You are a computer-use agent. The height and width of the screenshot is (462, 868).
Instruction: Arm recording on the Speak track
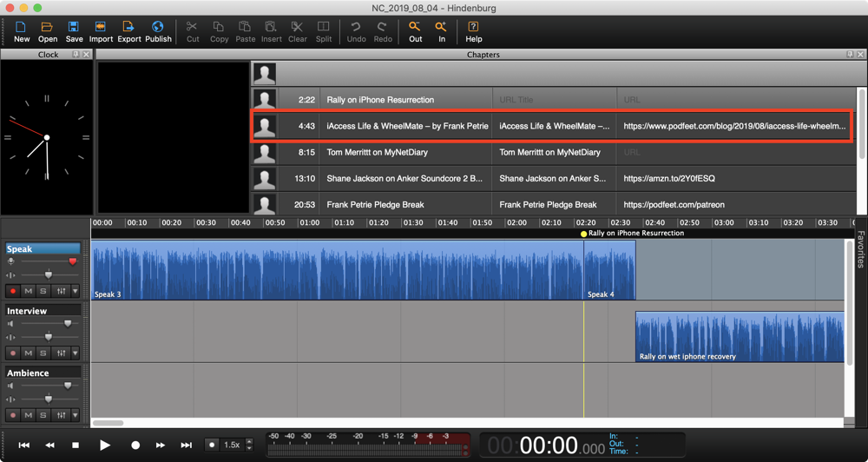click(x=13, y=291)
